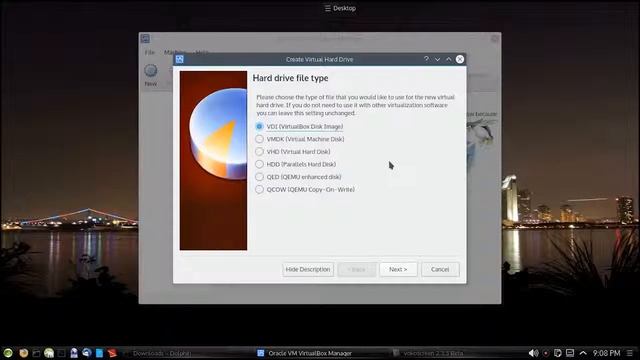Open dialog help via the question mark icon

pos(426,59)
